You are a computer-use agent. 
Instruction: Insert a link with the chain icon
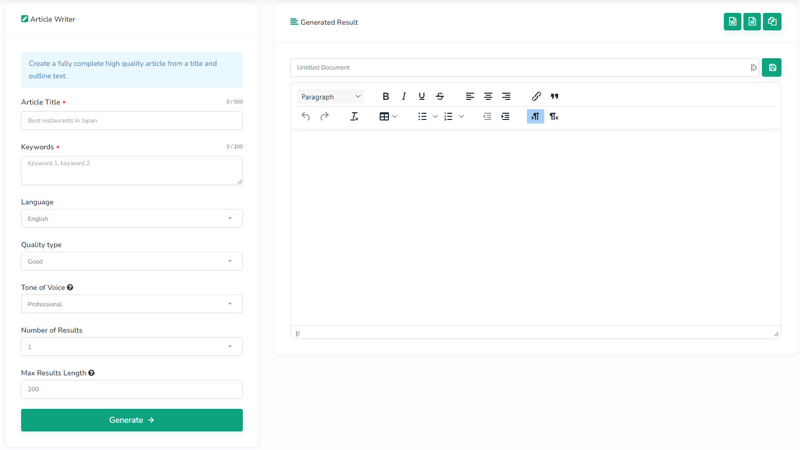[x=536, y=96]
